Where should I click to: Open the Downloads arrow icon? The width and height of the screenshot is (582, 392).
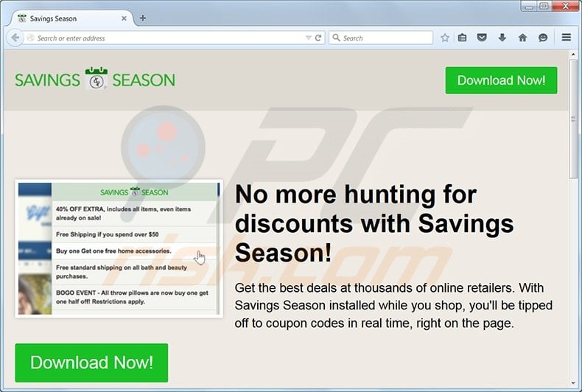pyautogui.click(x=502, y=38)
